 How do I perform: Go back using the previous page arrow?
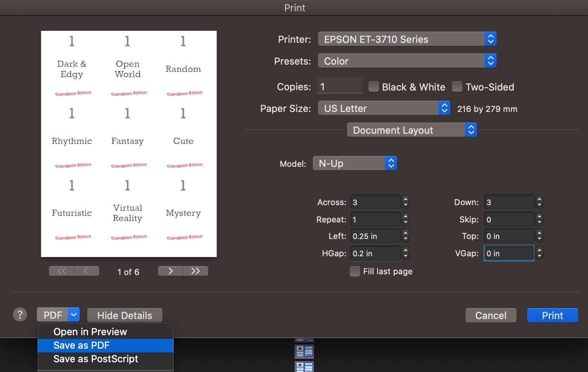[x=87, y=271]
